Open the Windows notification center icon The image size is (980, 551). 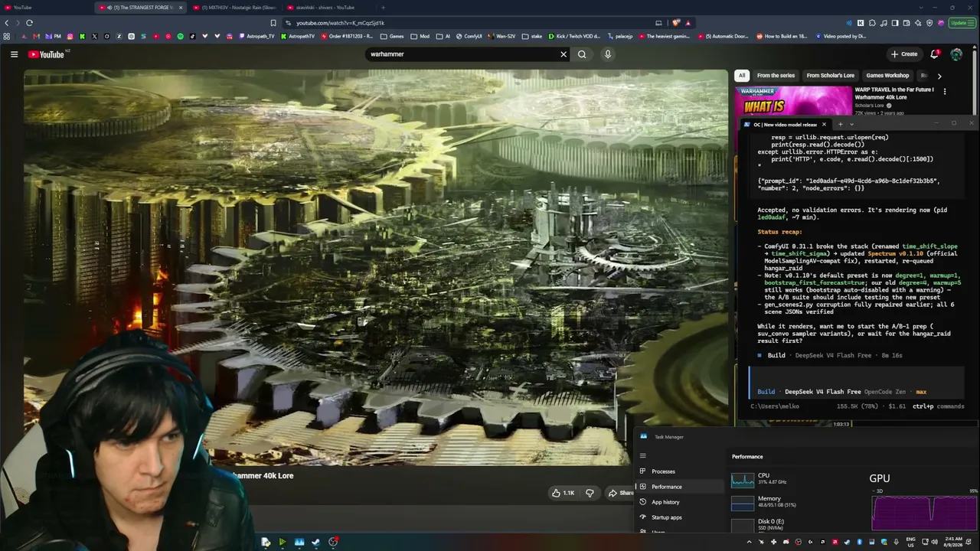[x=969, y=542]
